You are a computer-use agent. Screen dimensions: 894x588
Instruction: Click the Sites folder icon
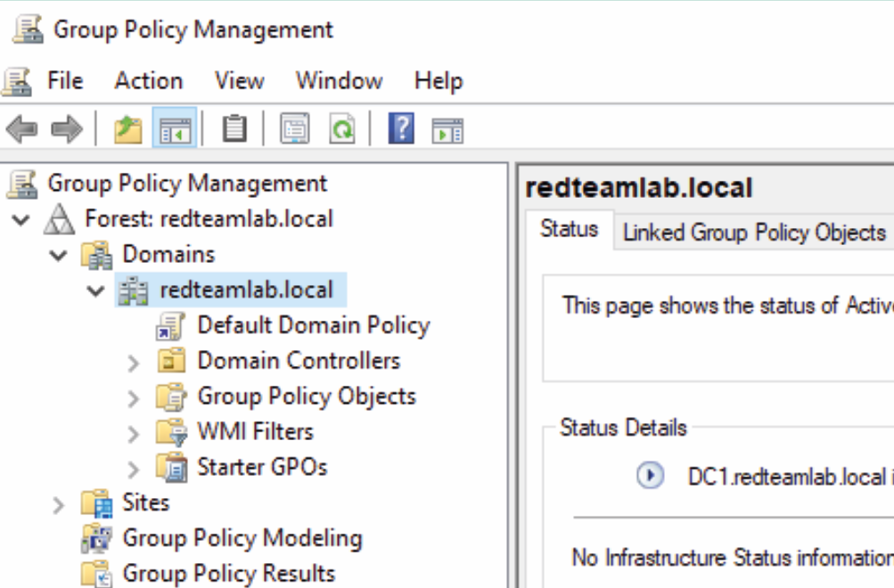(97, 503)
